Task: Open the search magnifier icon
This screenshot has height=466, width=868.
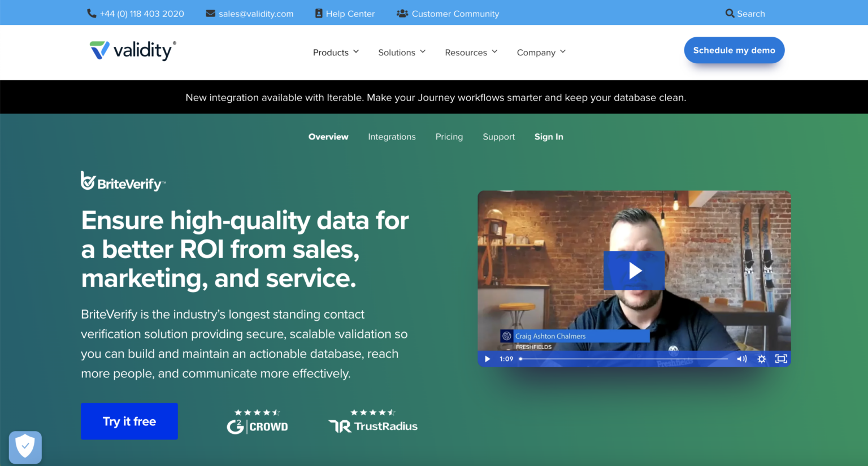Action: (730, 14)
